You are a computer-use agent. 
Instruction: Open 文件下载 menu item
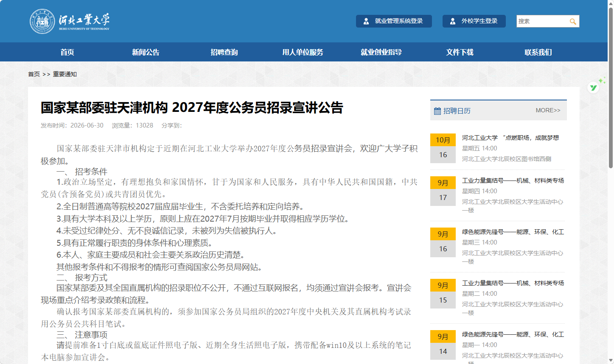tap(460, 52)
